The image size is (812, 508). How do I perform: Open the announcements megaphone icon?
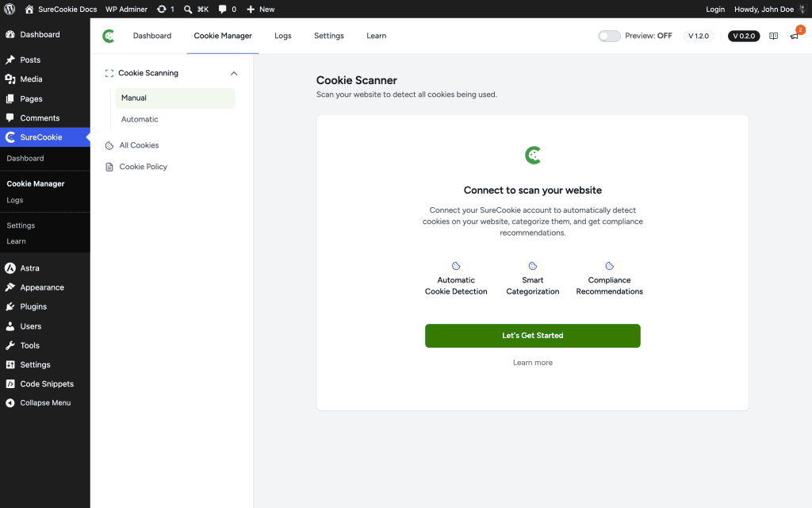pos(794,36)
